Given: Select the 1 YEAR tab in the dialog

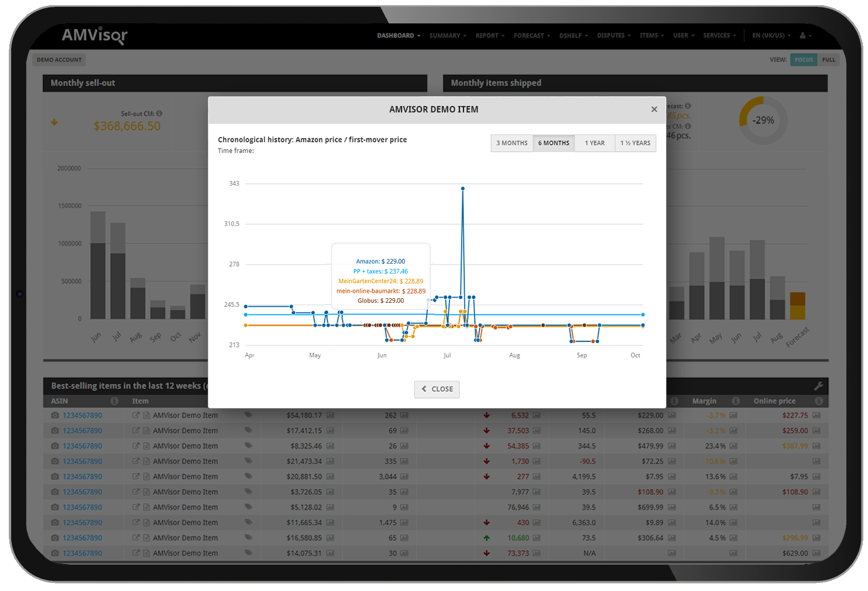Looking at the screenshot, I should click(x=595, y=143).
